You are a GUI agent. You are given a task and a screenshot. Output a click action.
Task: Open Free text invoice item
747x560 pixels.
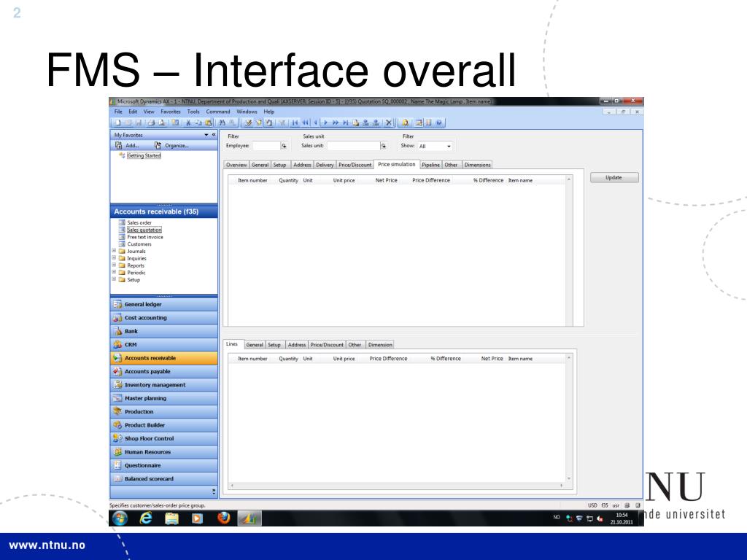tap(145, 237)
